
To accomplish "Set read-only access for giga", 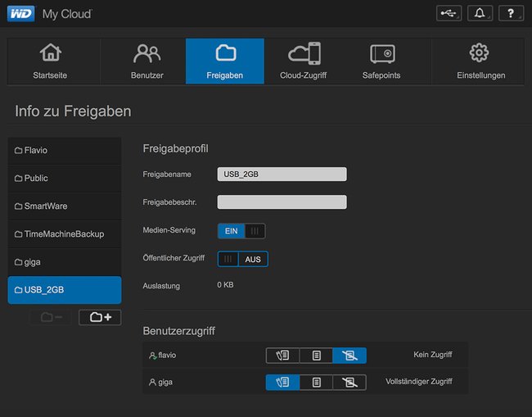I will tap(316, 383).
